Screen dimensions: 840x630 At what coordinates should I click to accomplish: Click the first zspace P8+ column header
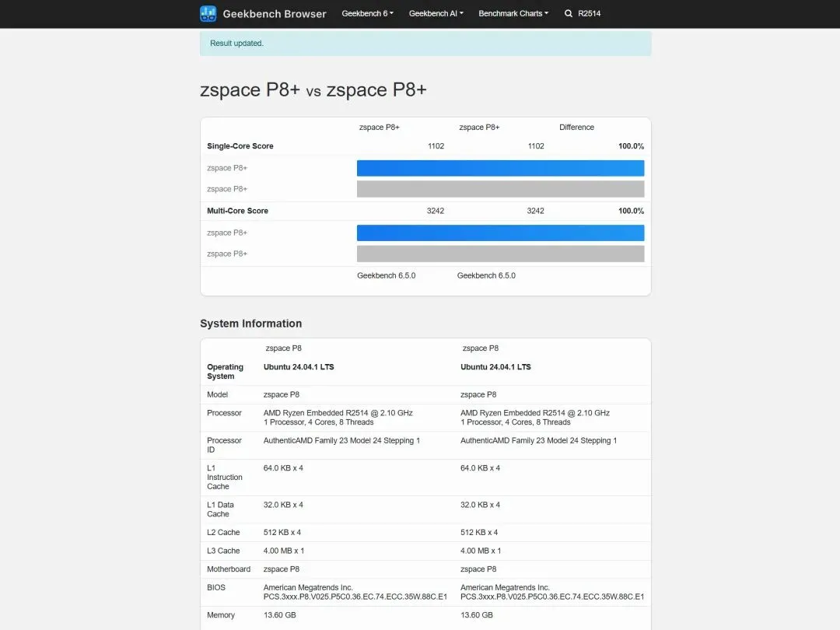[x=380, y=127]
